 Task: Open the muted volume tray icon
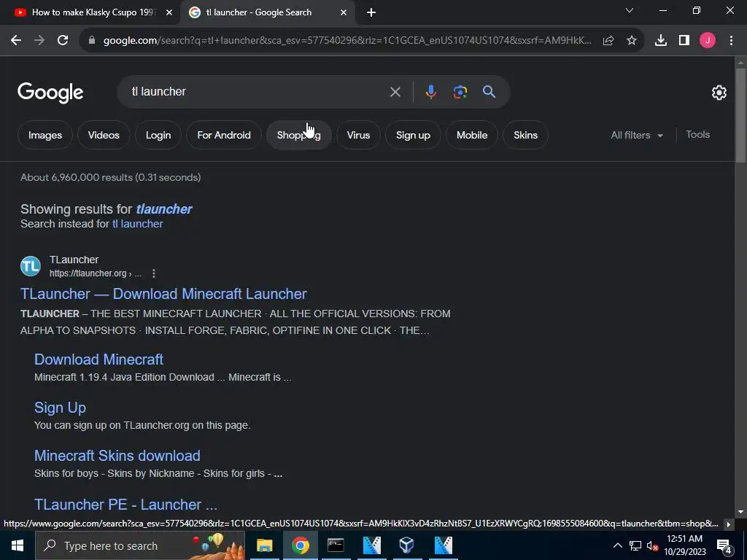(x=652, y=545)
